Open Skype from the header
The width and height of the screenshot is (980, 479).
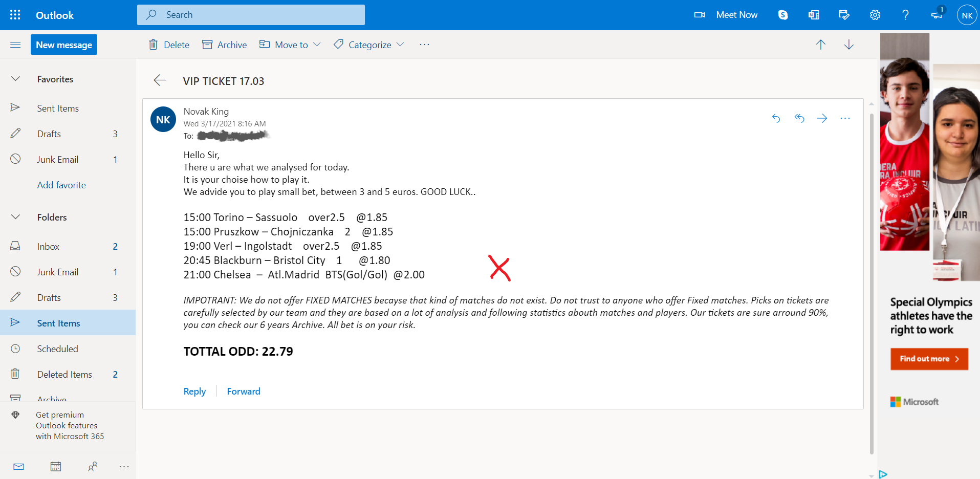(783, 15)
